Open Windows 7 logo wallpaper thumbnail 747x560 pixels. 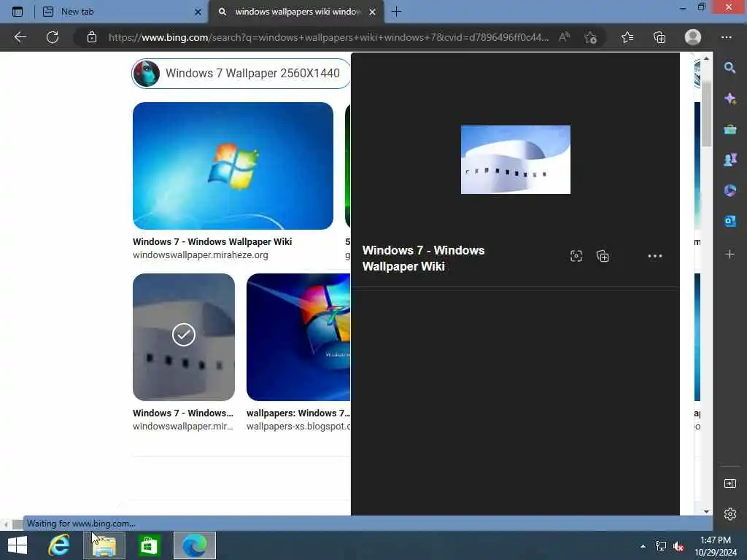[x=233, y=166]
